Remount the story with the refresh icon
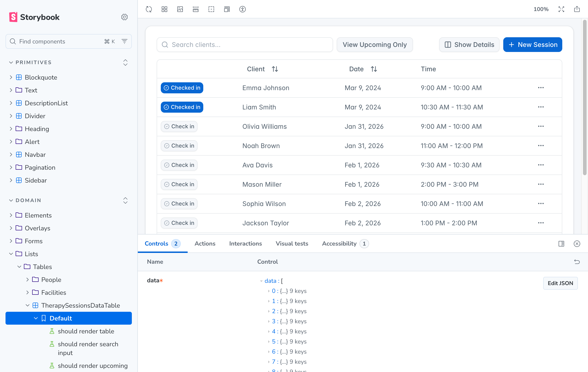The width and height of the screenshot is (588, 372). 148,9
